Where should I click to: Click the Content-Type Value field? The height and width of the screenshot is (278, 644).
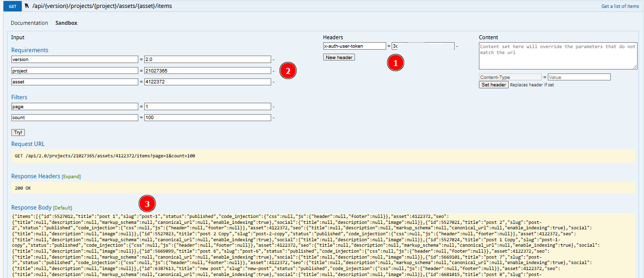tap(579, 77)
